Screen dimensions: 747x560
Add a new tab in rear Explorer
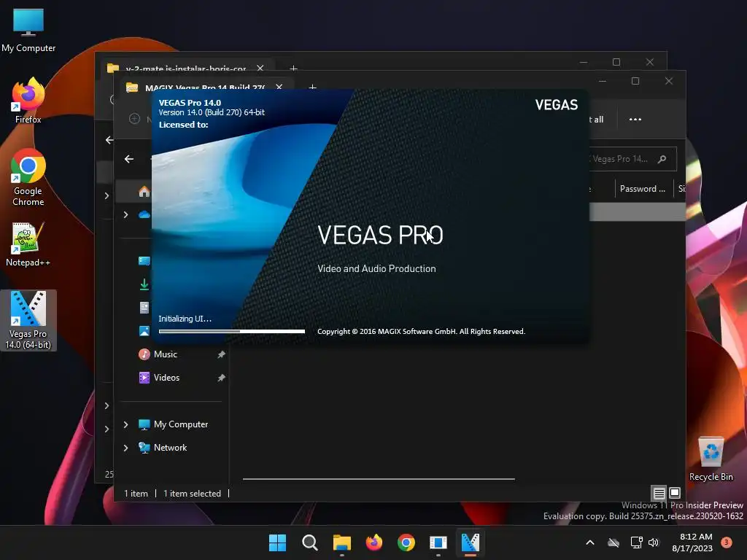(x=293, y=69)
